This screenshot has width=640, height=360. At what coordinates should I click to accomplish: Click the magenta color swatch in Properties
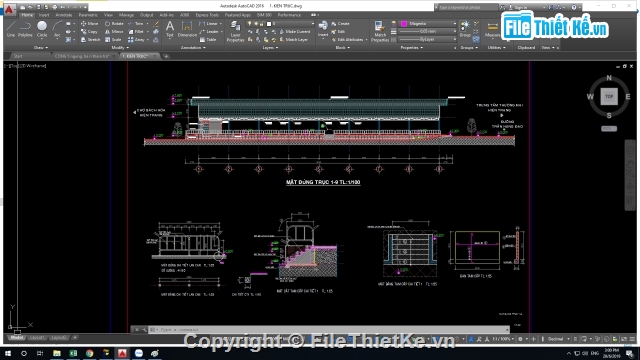(x=404, y=24)
